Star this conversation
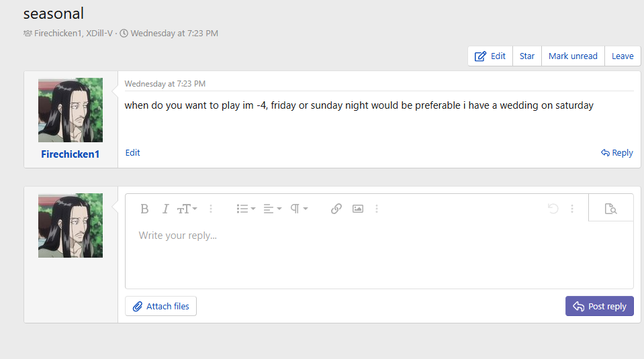 [x=527, y=56]
